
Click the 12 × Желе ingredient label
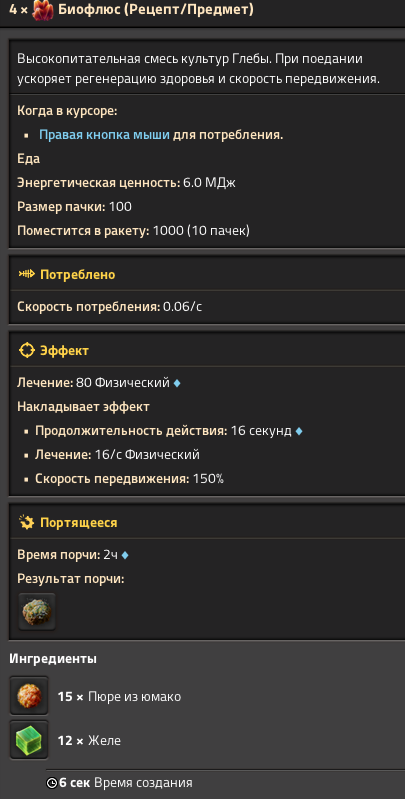click(x=89, y=740)
